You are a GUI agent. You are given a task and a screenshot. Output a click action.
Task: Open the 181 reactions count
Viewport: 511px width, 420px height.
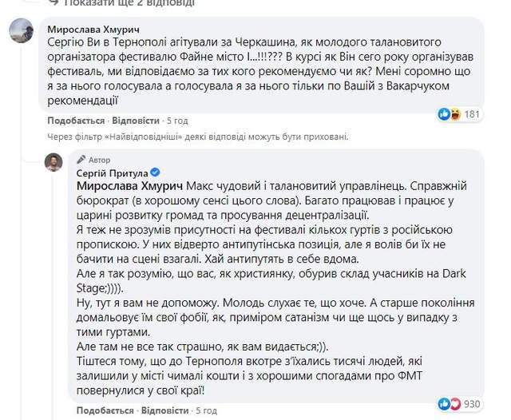coord(473,114)
